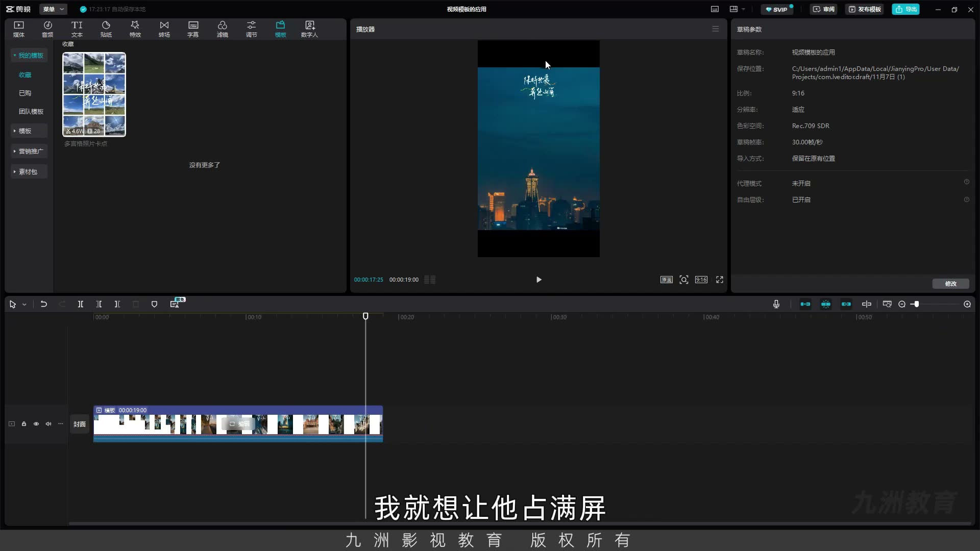Open the track more options (ellipsis)
Screen dimensions: 980x551
pos(61,424)
